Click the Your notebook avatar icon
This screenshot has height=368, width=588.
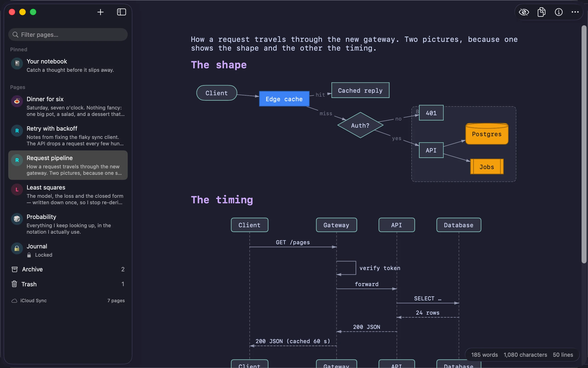17,63
